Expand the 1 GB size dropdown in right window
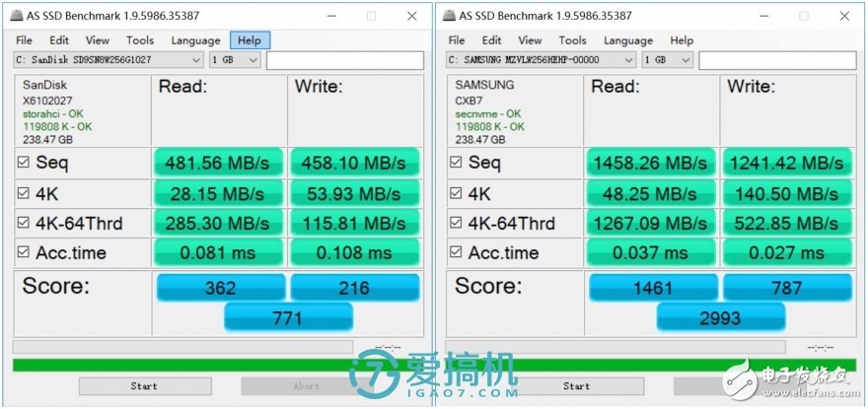This screenshot has width=868, height=409. 667,60
